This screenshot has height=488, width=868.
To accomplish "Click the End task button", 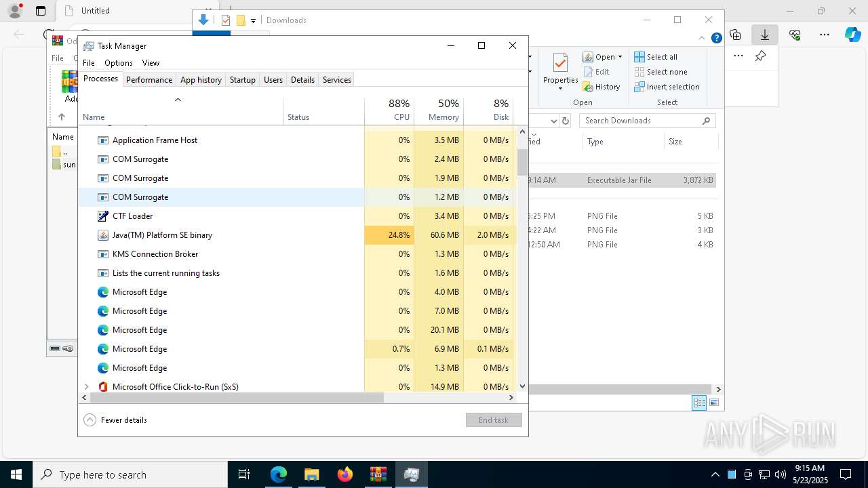I will point(494,420).
